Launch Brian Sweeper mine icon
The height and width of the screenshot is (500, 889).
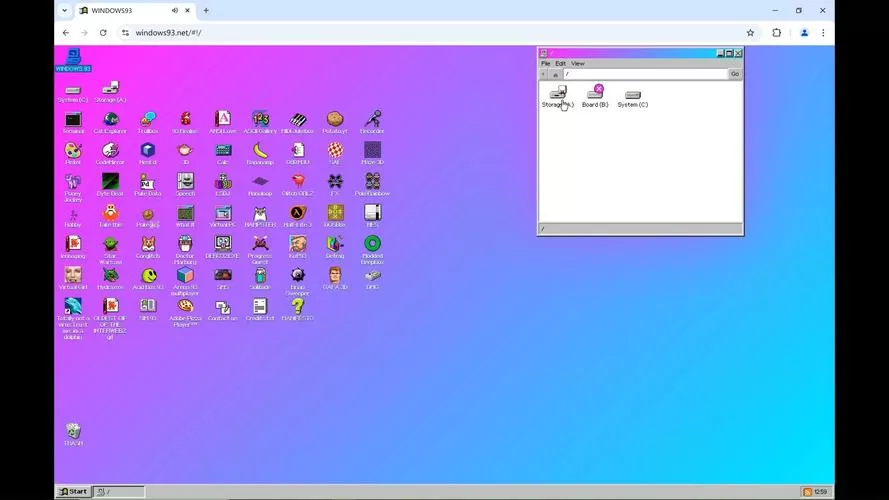(x=298, y=281)
